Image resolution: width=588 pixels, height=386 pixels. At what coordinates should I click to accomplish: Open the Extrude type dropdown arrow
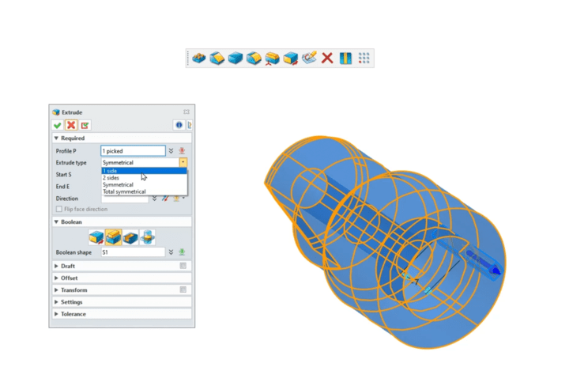click(183, 162)
